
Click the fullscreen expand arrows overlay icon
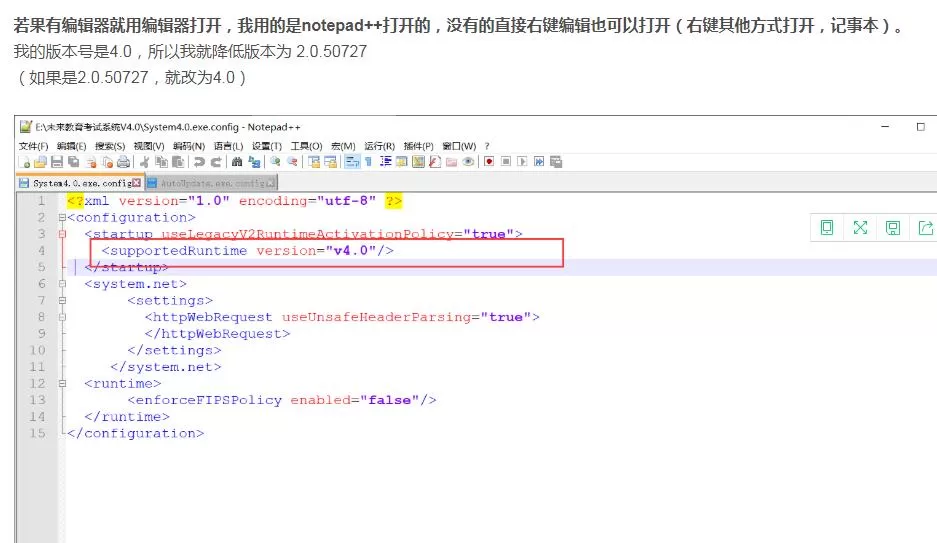point(860,228)
